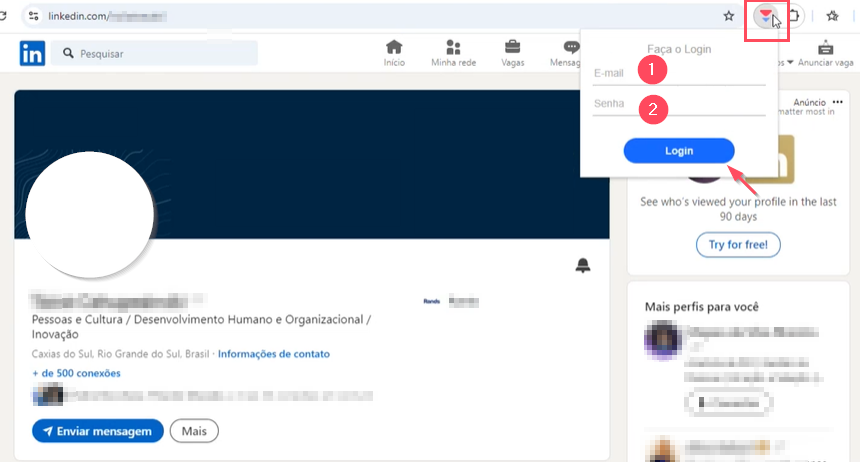Click the E-mail field in the login popup
This screenshot has height=462, width=860.
pos(679,74)
